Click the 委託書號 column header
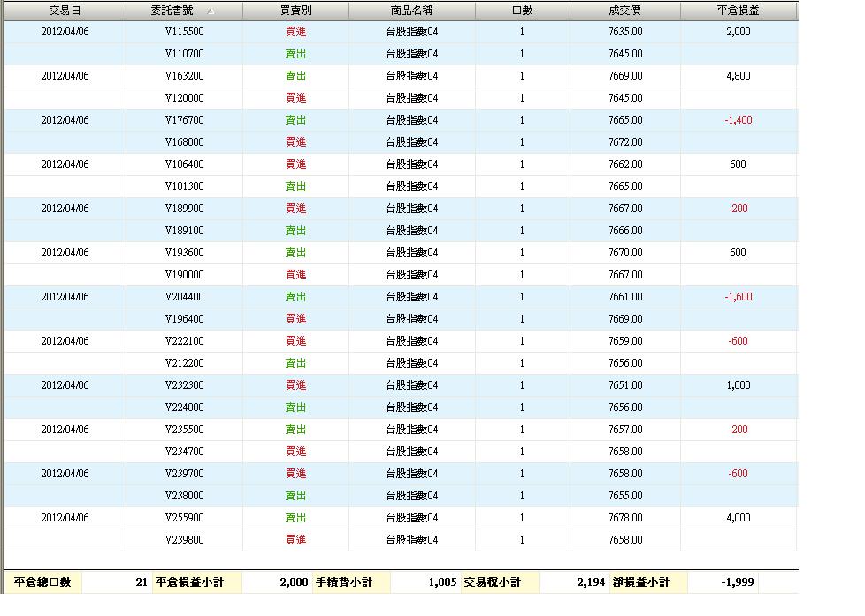This screenshot has width=865, height=616. coord(184,11)
